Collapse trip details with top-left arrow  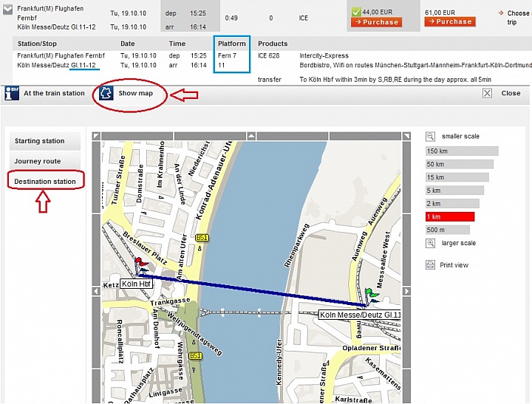point(7,10)
